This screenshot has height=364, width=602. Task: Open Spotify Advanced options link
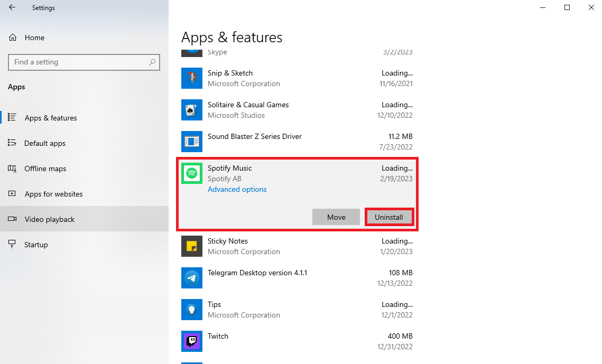[237, 189]
